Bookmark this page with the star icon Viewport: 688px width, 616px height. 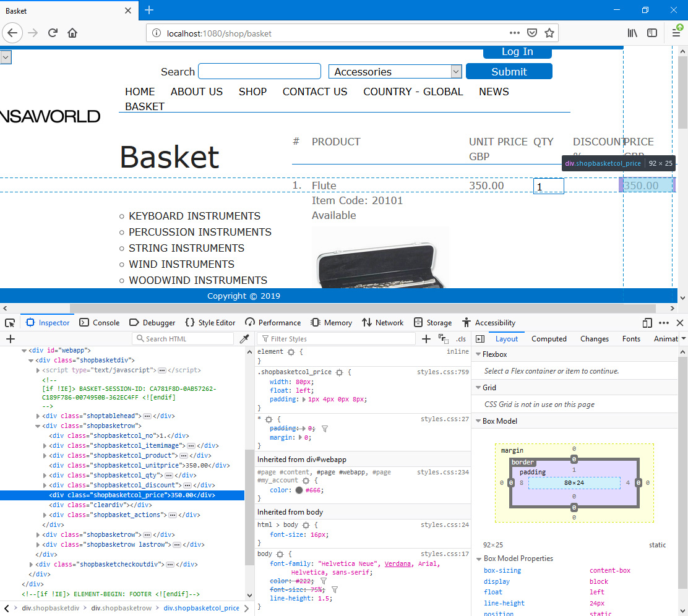[549, 33]
